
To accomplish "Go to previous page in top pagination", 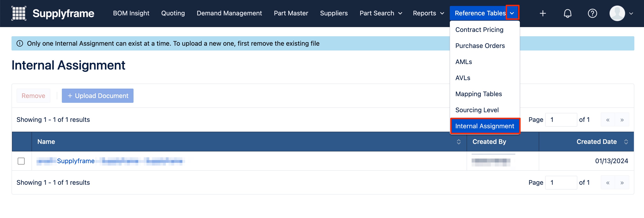I will (x=607, y=120).
